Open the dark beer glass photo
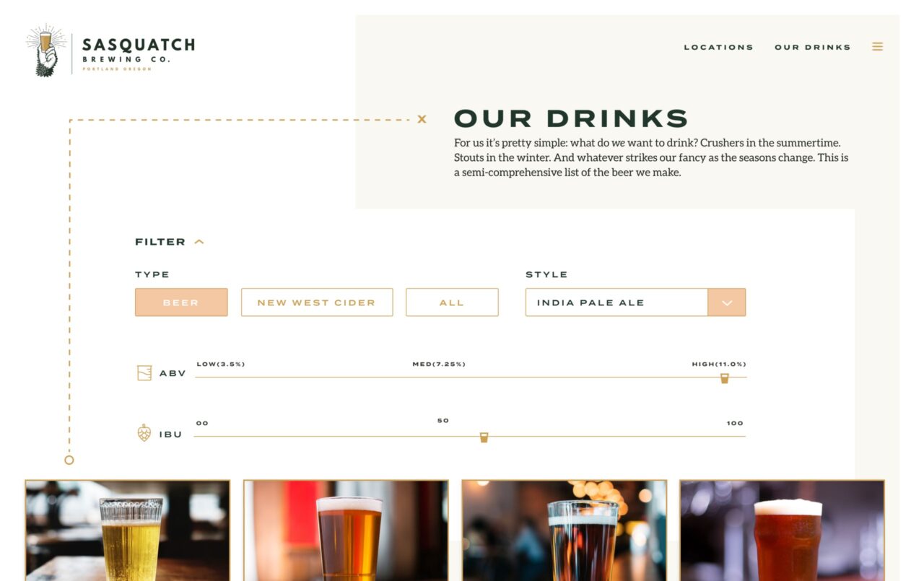Image resolution: width=924 pixels, height=581 pixels. pos(565,530)
